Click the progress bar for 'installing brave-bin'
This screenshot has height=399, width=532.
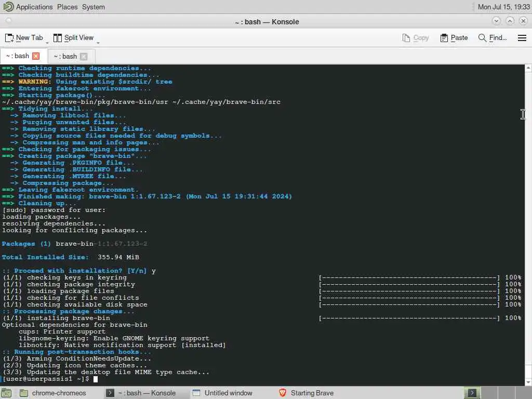click(x=409, y=318)
